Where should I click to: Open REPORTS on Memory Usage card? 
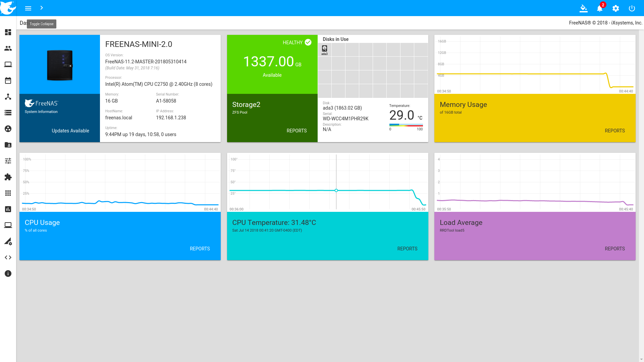coord(614,131)
